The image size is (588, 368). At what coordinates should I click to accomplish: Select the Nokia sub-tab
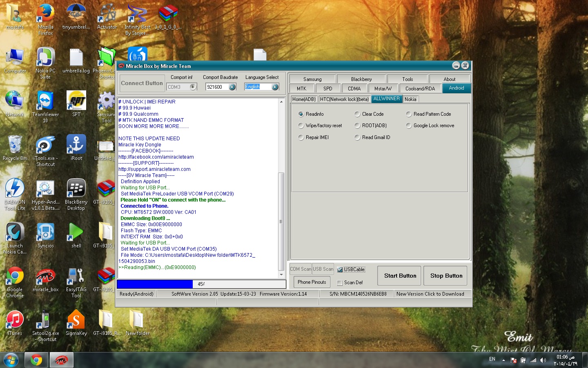tap(410, 99)
